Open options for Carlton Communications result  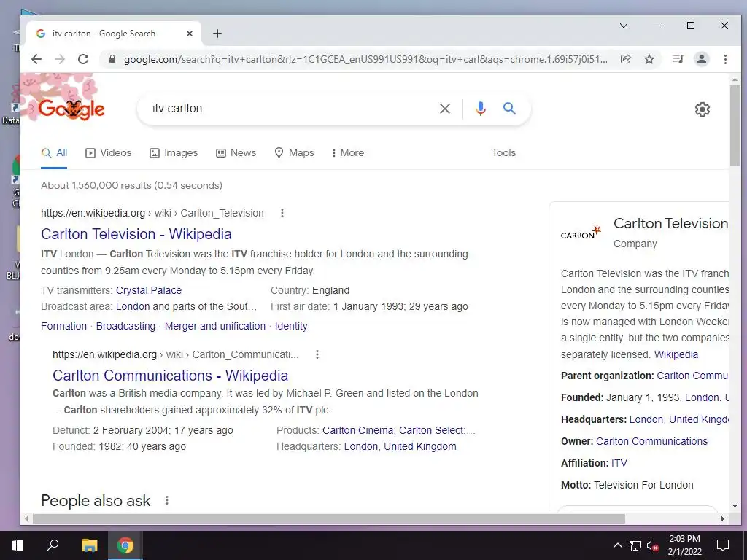pos(317,354)
